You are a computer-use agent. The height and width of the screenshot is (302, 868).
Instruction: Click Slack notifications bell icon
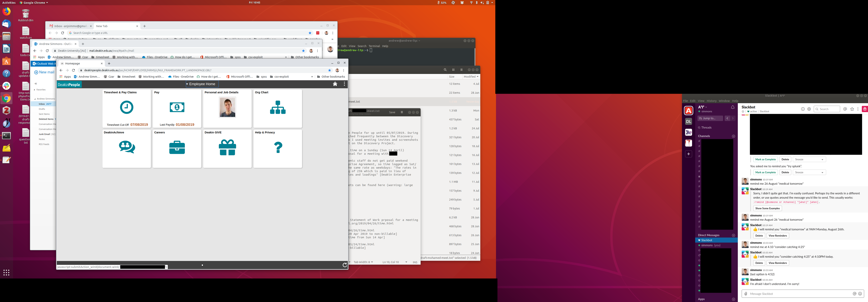733,107
